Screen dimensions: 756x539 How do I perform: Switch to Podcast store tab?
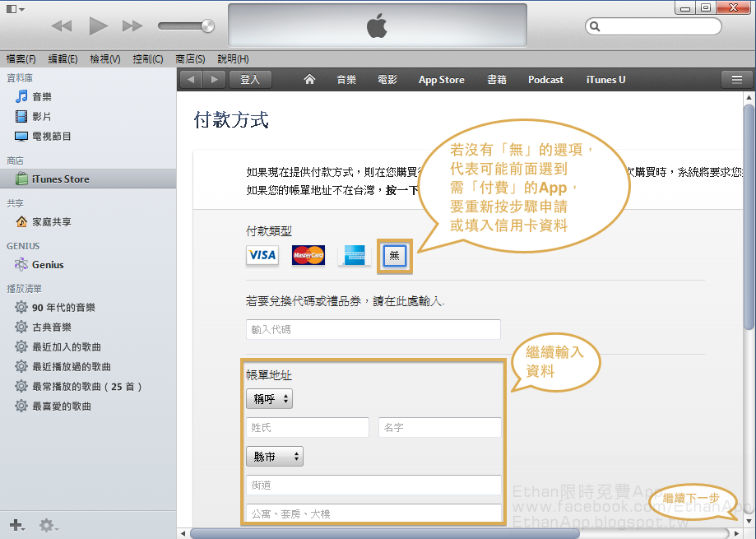(545, 80)
